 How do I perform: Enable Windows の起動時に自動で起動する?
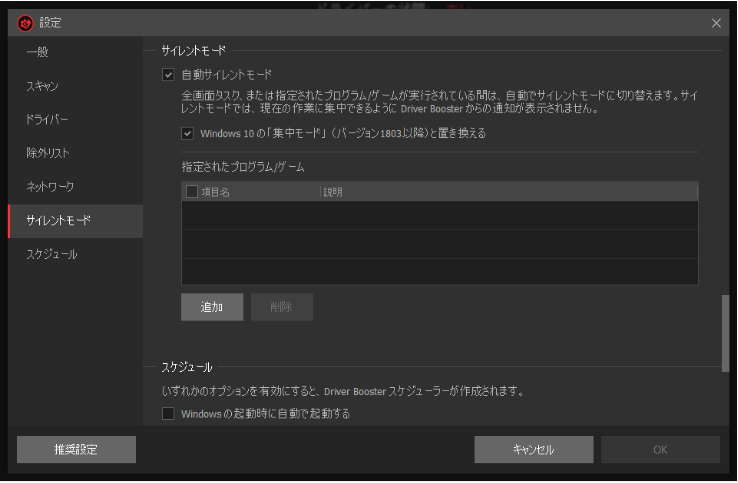coord(168,413)
